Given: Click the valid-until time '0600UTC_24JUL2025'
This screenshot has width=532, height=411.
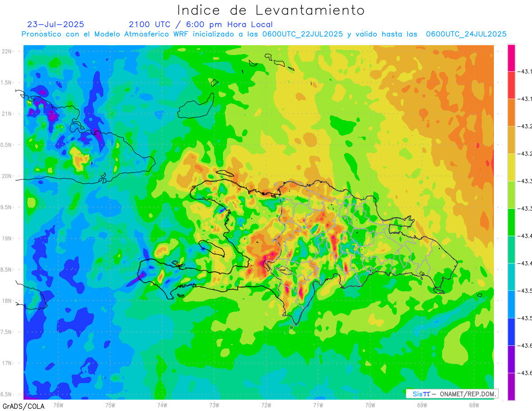Looking at the screenshot, I should click(x=466, y=34).
